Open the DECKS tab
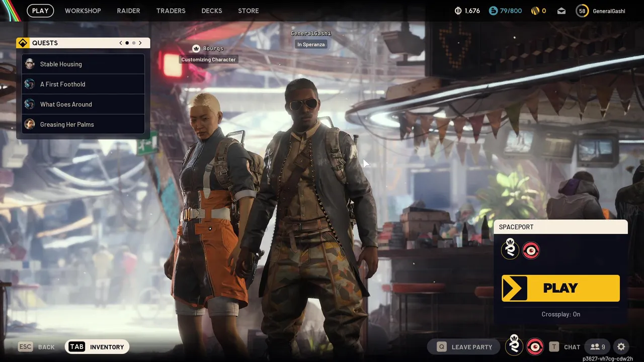This screenshot has height=362, width=644. tap(212, 11)
